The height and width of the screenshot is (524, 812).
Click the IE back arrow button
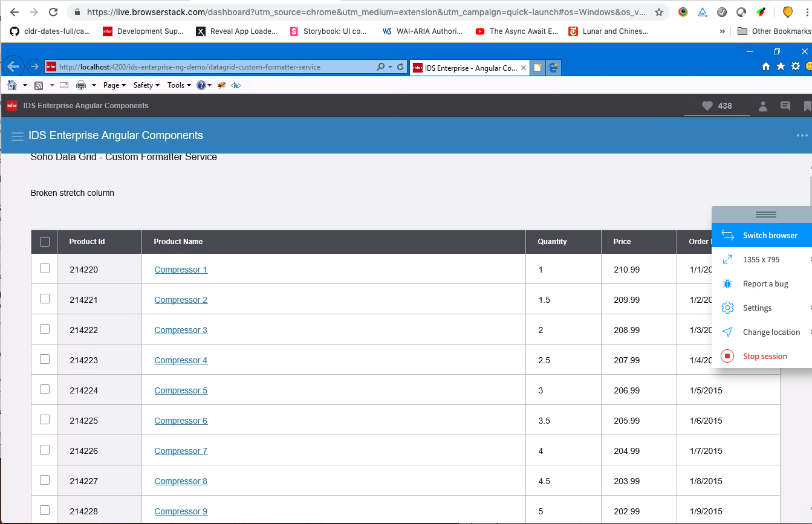[14, 66]
